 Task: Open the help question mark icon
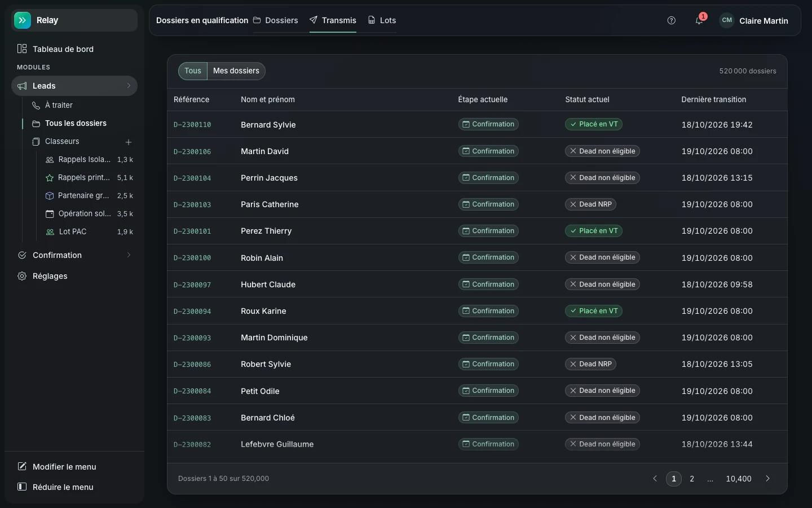point(671,20)
